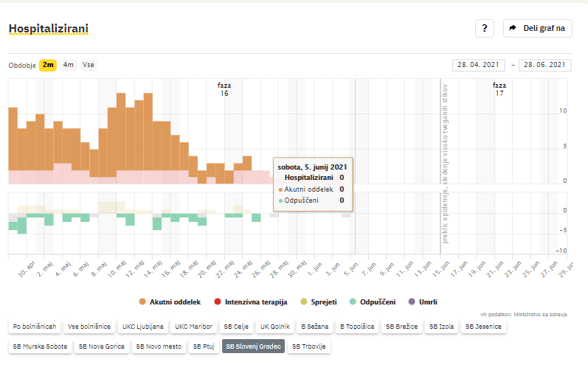The image size is (588, 373).
Task: Select SB Slovenj Gradec hospital
Action: point(253,346)
